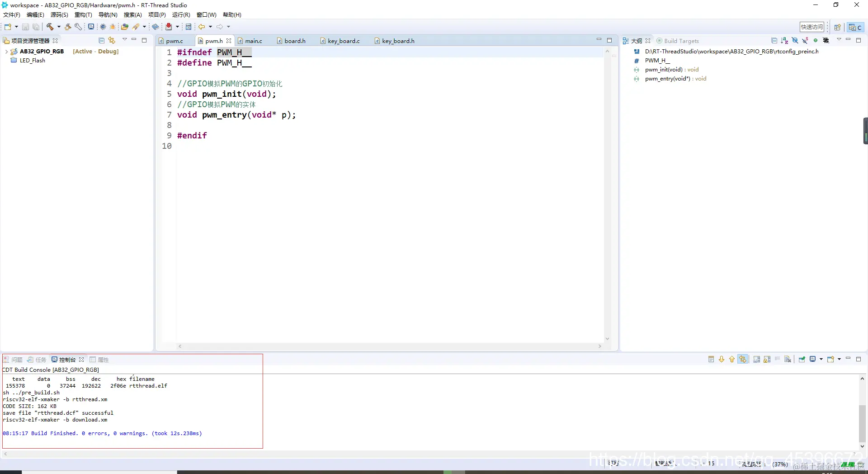Open the Build hammer dropdown arrow
This screenshot has width=868, height=474.
(x=59, y=27)
